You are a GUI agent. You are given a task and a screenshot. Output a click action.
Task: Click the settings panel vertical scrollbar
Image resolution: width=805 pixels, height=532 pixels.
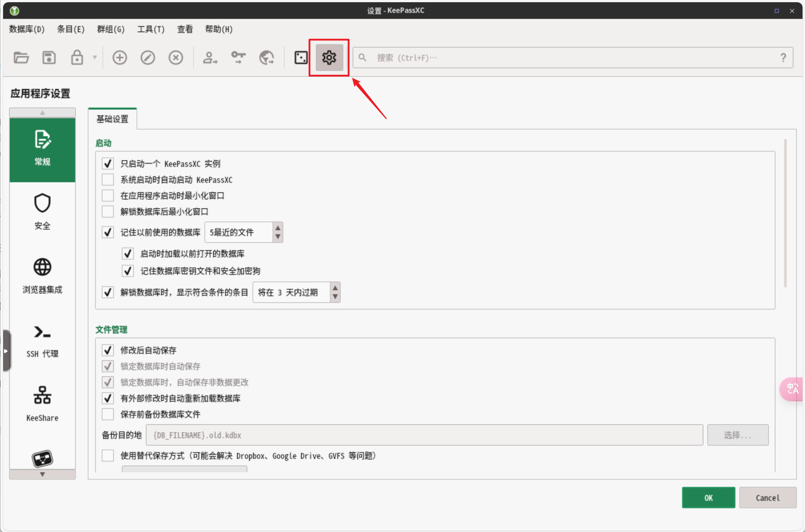[785, 213]
